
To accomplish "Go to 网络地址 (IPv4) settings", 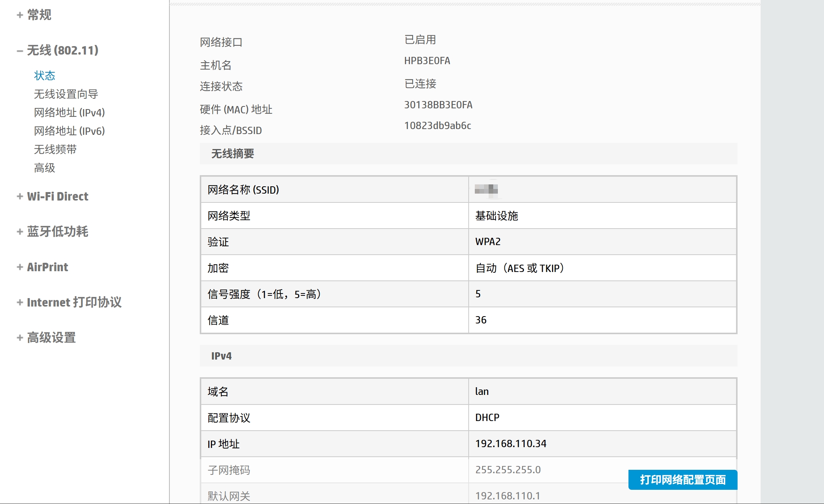I will point(69,112).
